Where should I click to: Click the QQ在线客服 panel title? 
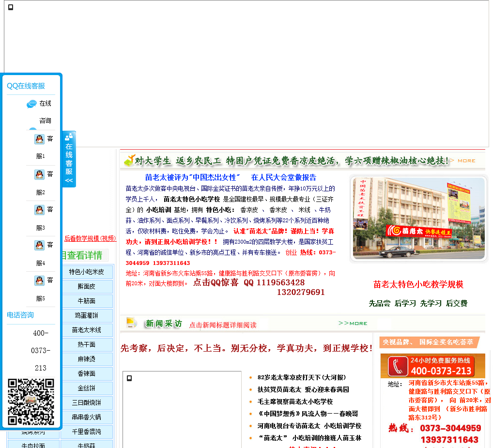[x=26, y=86]
